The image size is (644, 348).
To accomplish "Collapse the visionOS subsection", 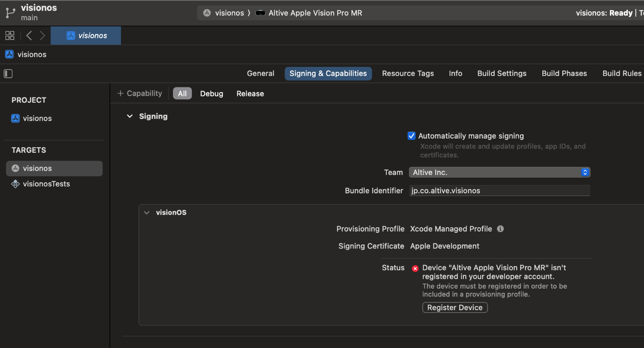I will tap(147, 213).
